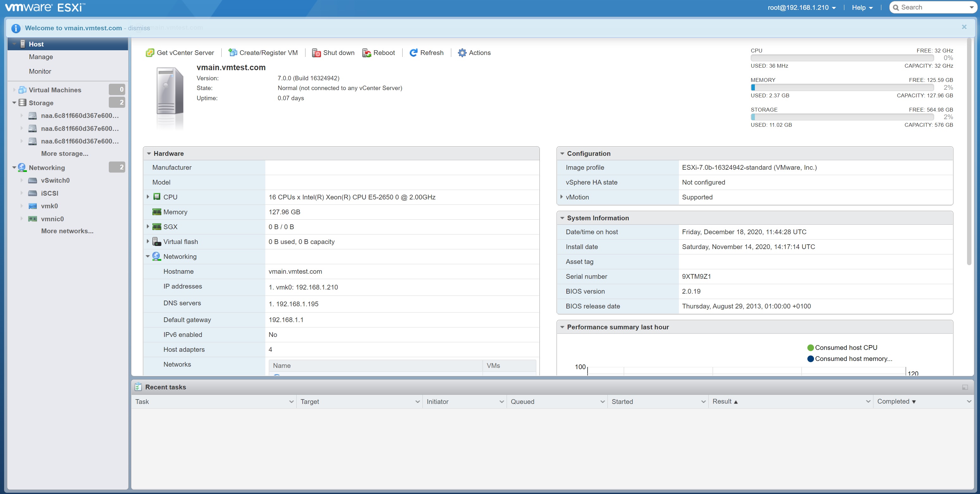Click the vmnic0 network adapter icon
Image resolution: width=980 pixels, height=494 pixels.
tap(33, 219)
